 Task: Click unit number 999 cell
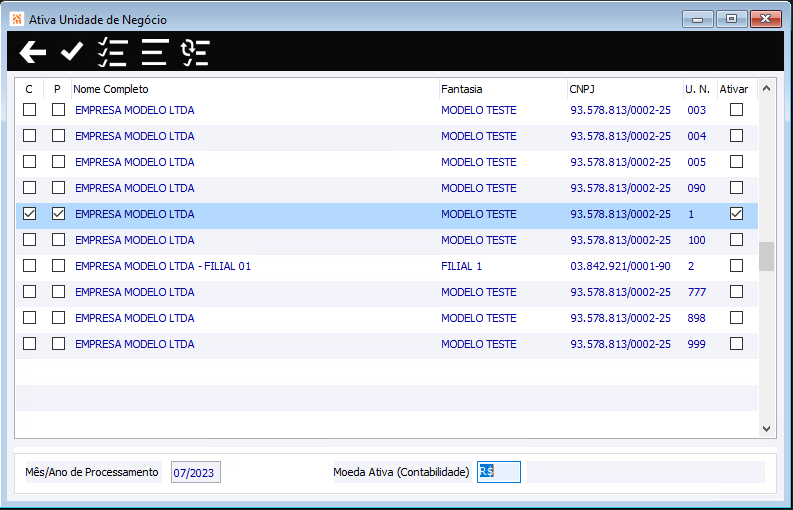pyautogui.click(x=696, y=344)
